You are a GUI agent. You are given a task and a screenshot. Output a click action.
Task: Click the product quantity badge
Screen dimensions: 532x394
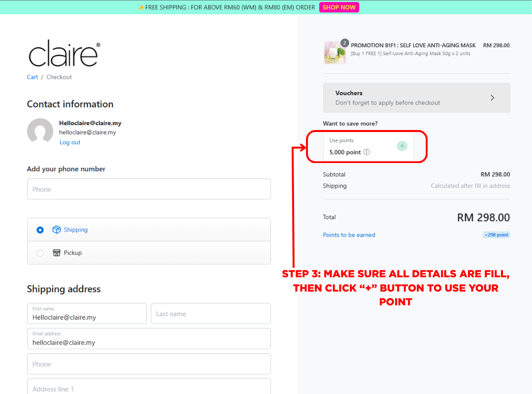(345, 43)
